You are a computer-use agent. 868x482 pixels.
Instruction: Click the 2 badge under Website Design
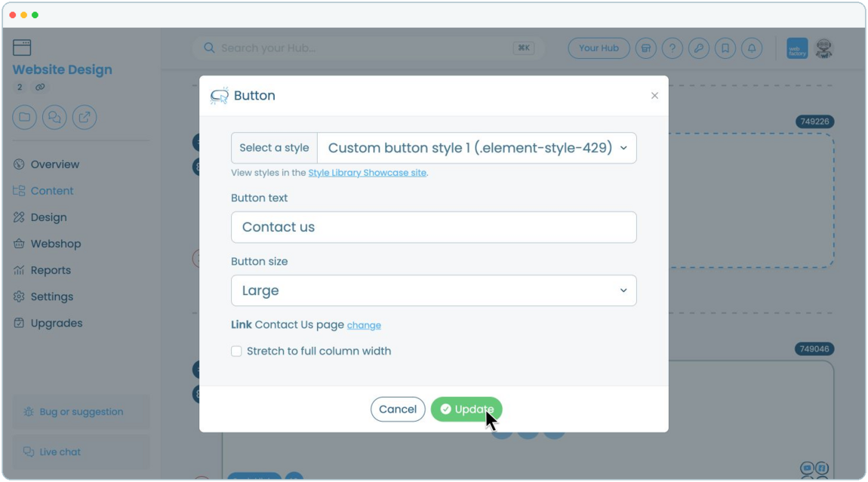[x=20, y=87]
